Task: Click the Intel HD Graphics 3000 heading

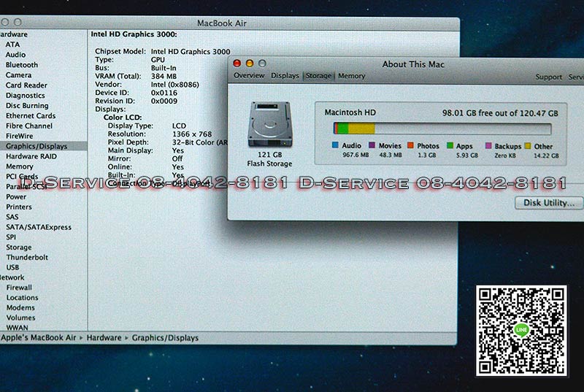Action: (134, 34)
